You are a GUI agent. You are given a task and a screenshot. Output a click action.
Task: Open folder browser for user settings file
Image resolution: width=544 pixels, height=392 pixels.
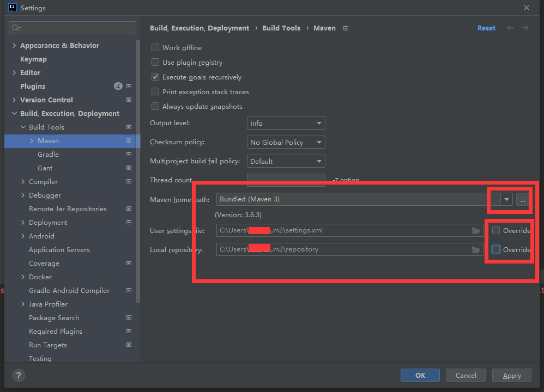coord(476,230)
